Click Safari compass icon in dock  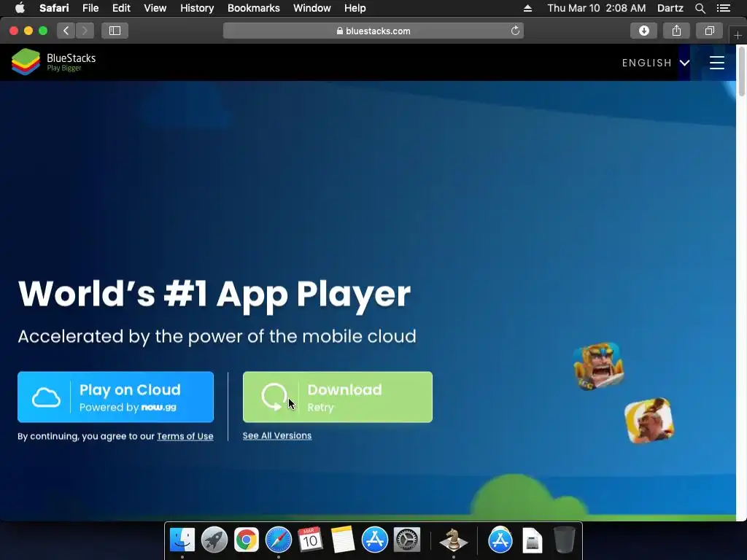278,540
